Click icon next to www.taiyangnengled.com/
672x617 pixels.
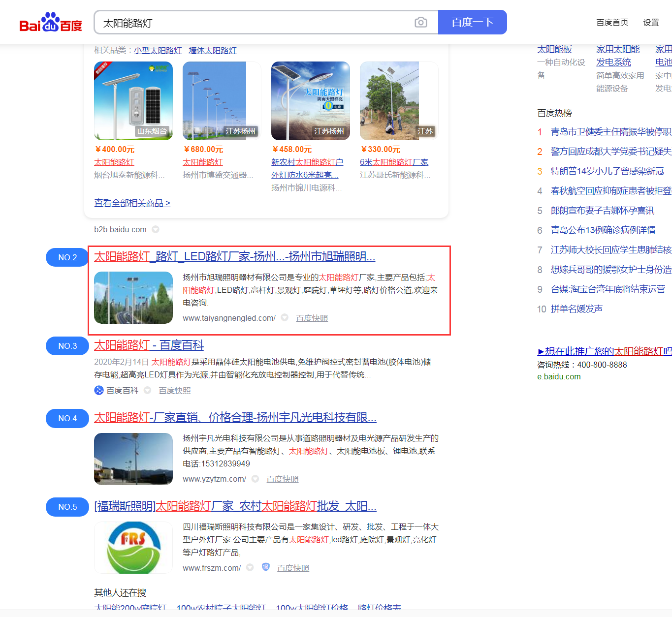285,318
